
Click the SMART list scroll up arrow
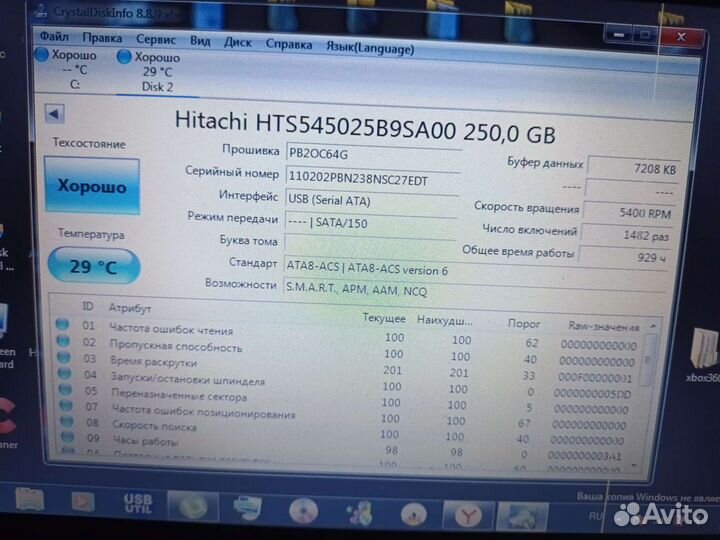[x=652, y=326]
